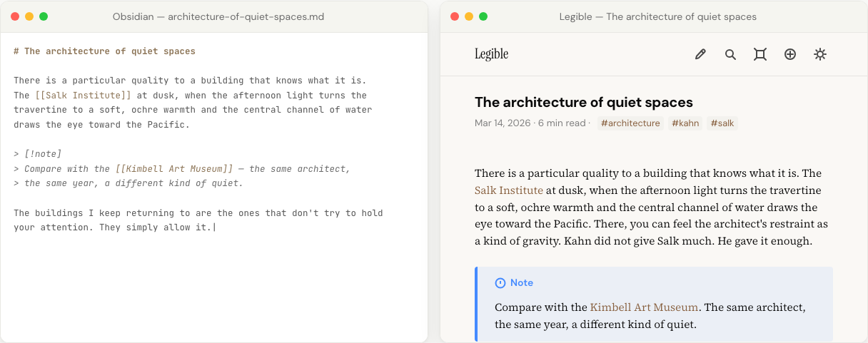868x343 pixels.
Task: Place cursor after "They simply allow it."
Action: pyautogui.click(x=213, y=227)
